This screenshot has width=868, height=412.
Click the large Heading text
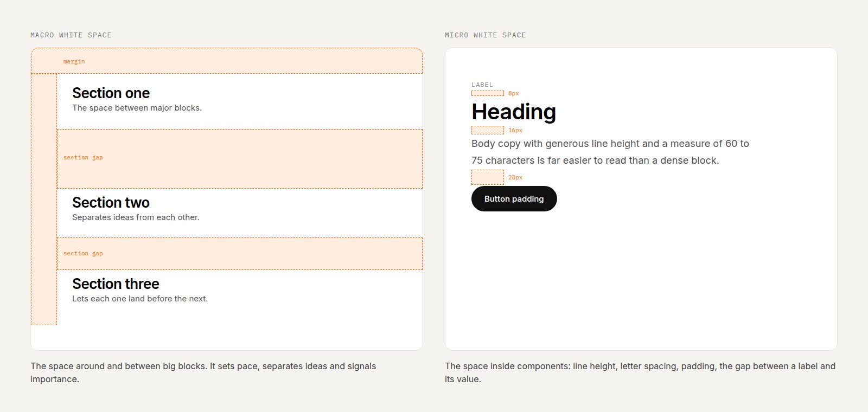(514, 112)
